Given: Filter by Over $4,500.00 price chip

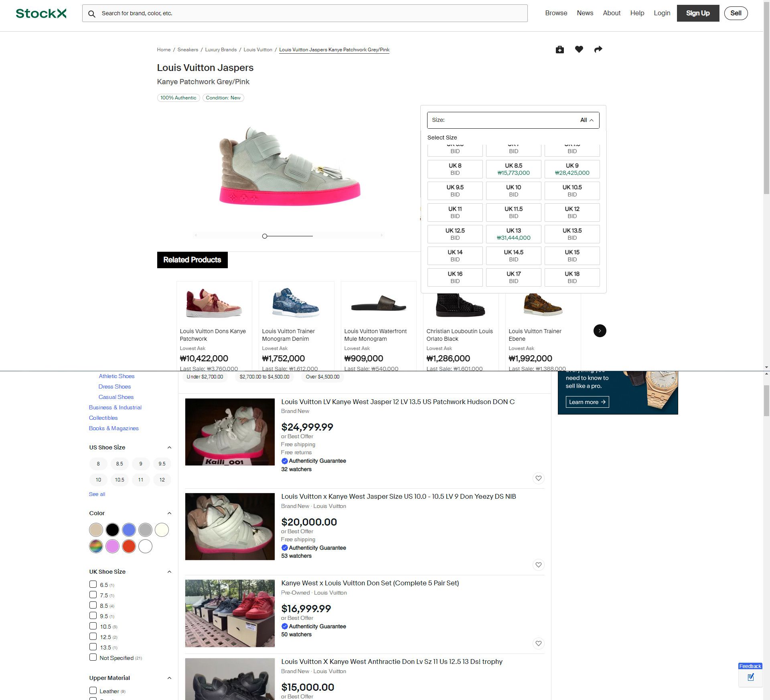Looking at the screenshot, I should (323, 377).
